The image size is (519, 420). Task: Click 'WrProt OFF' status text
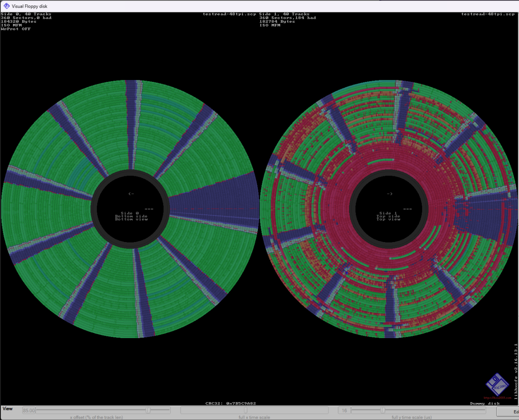click(x=16, y=29)
